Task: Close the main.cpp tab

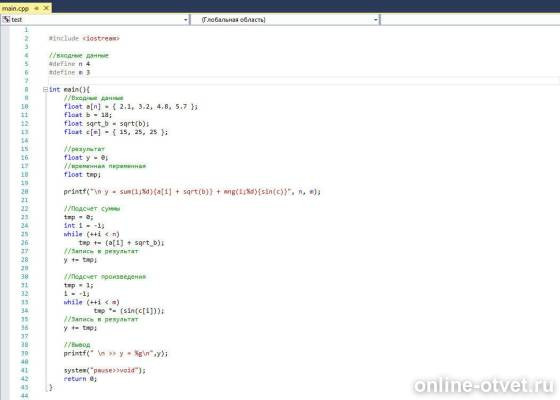Action: coord(46,8)
